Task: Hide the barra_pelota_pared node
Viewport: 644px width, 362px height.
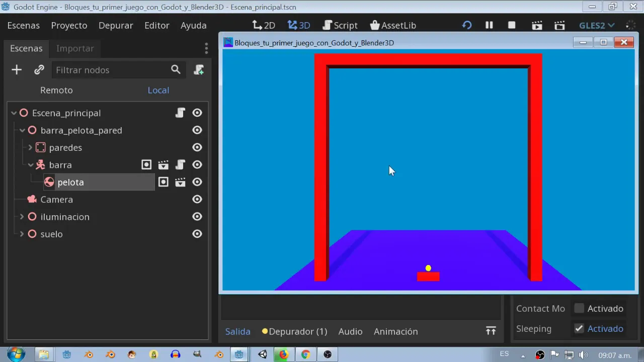Action: click(x=197, y=130)
